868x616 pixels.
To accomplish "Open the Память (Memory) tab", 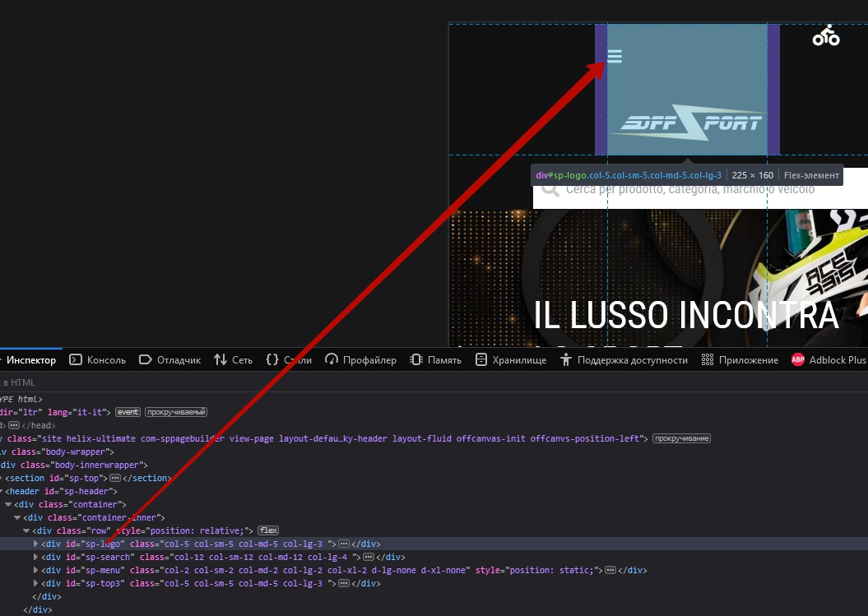I will pos(435,359).
